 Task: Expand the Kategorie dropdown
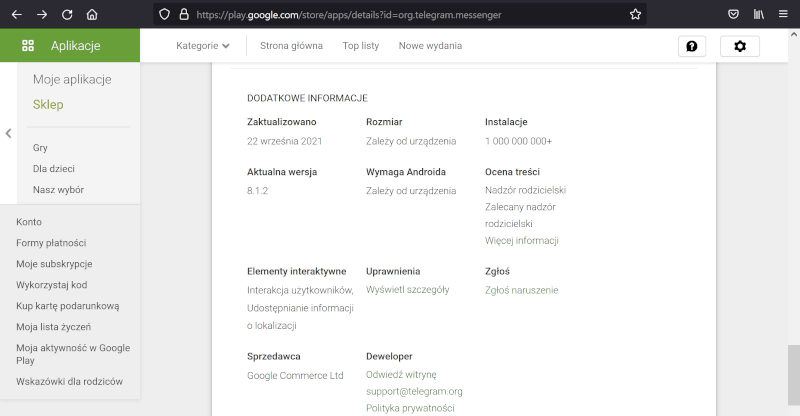click(203, 46)
